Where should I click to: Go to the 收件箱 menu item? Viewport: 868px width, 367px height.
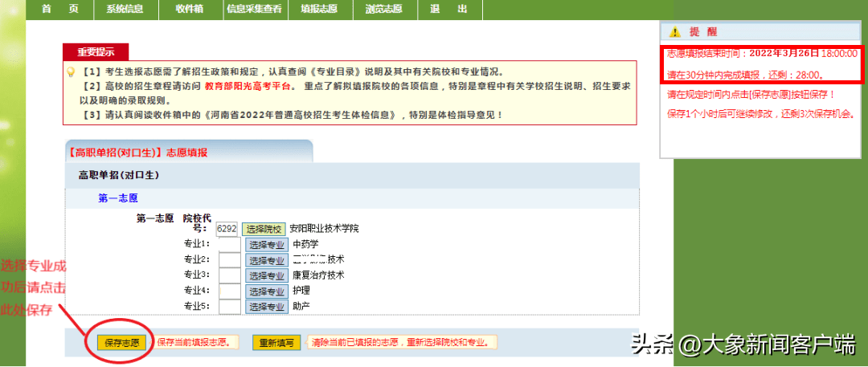click(x=190, y=10)
